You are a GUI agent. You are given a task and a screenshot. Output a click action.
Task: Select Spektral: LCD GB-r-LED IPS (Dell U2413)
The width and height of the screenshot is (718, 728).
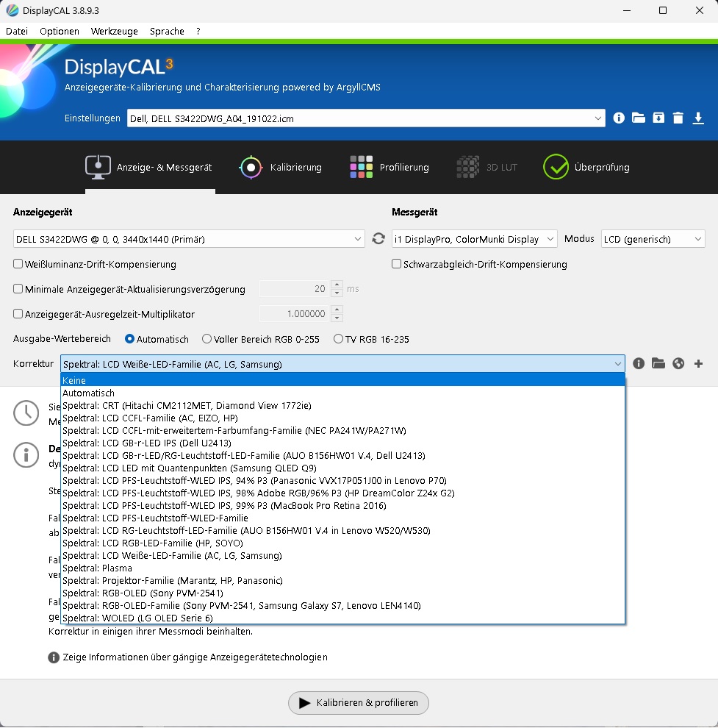[343, 443]
